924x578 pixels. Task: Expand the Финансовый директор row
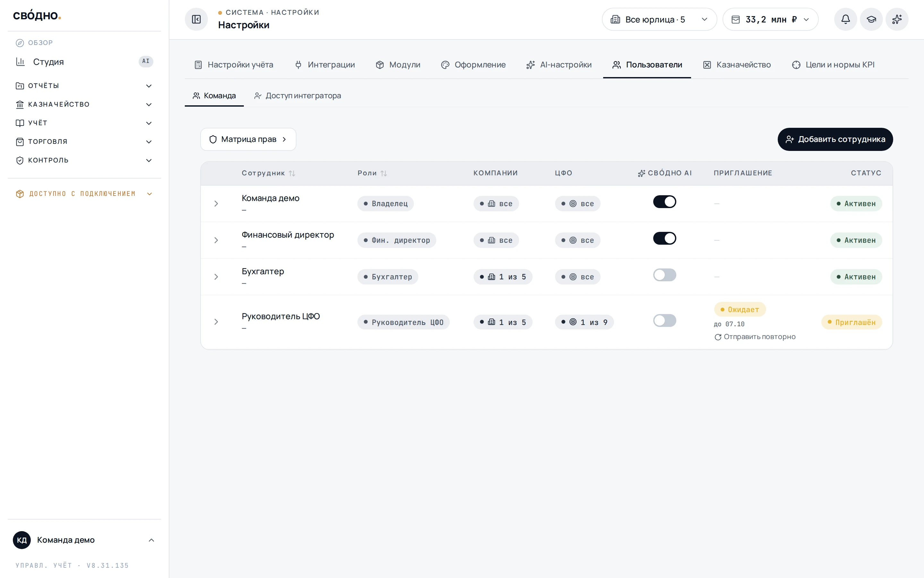[x=216, y=240]
